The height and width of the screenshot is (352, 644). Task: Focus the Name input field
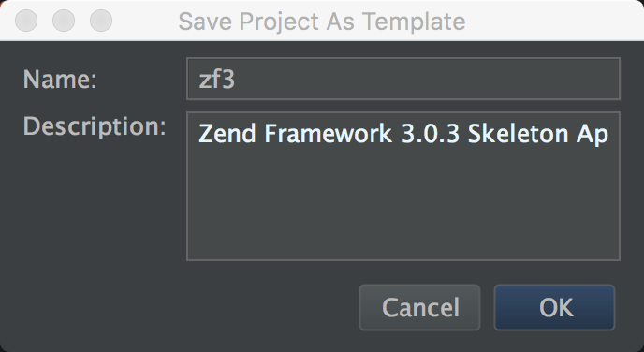pos(403,79)
